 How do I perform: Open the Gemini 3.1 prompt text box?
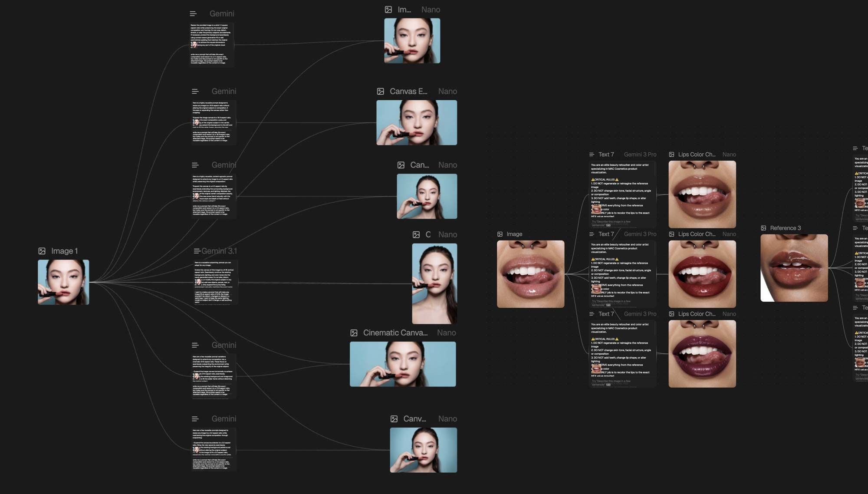tap(216, 283)
